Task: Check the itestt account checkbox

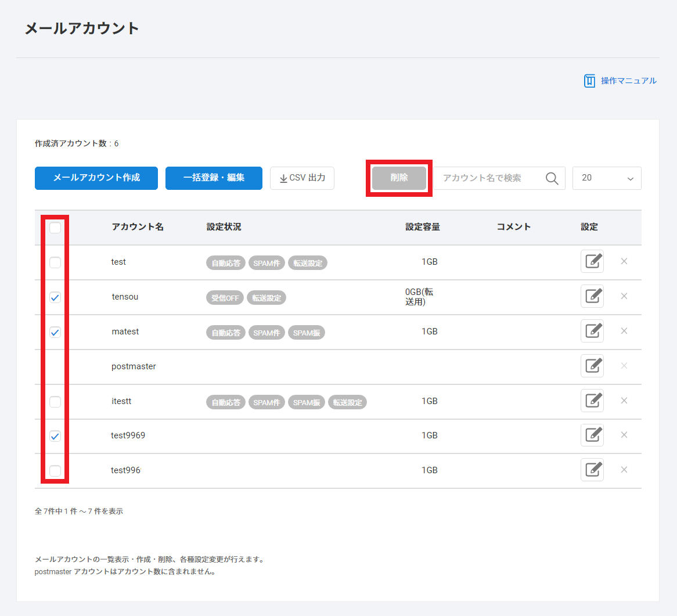Action: click(x=55, y=401)
